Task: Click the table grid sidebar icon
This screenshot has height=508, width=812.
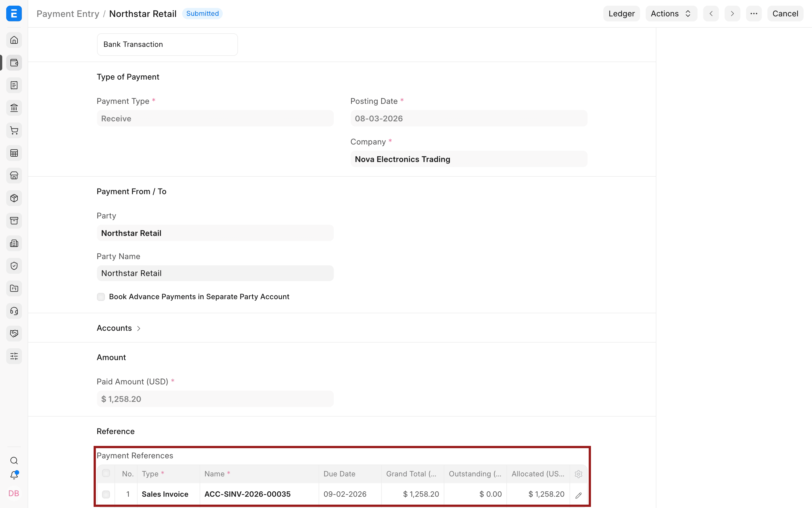Action: point(14,153)
